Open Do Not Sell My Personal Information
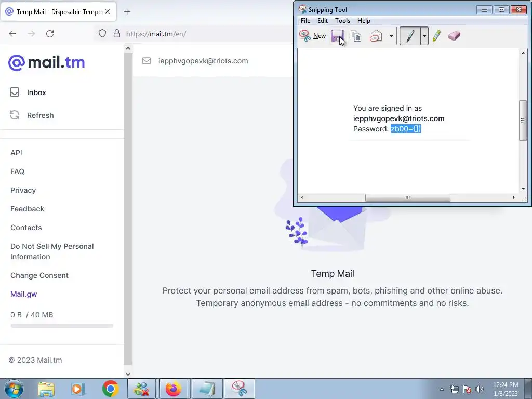 tap(52, 251)
